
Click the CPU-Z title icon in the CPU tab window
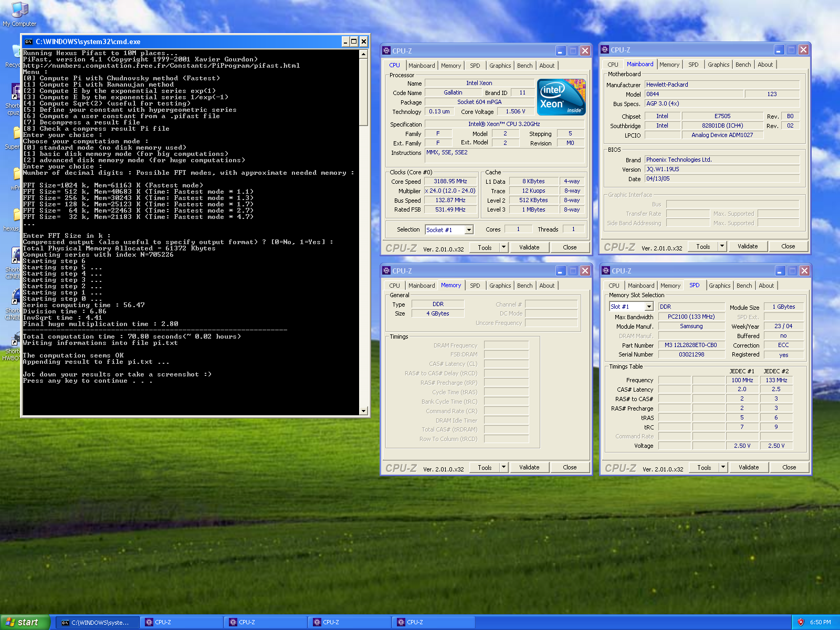coord(386,51)
